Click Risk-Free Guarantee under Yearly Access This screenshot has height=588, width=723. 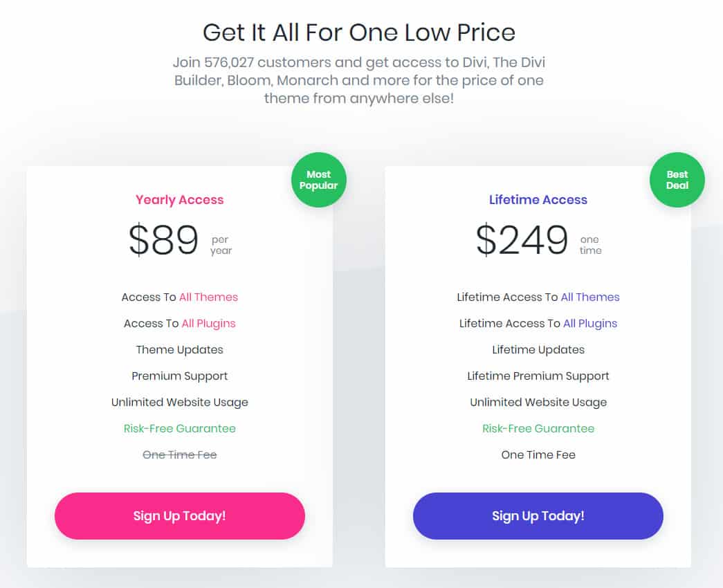180,428
